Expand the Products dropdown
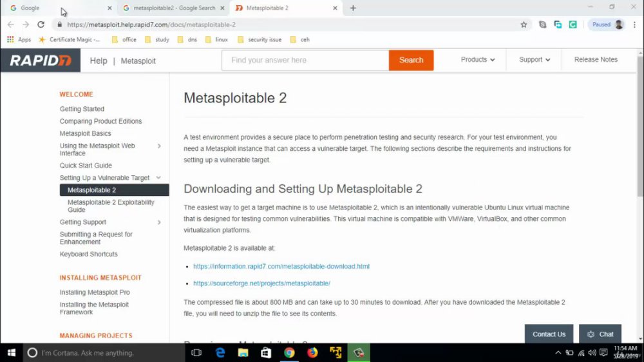Viewport: 644px width, 362px height. pyautogui.click(x=478, y=59)
